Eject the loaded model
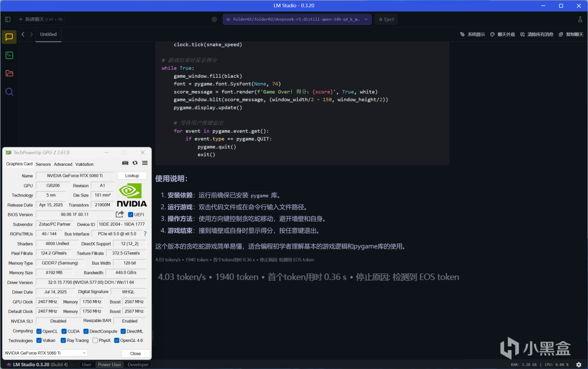588x369 pixels. tap(386, 19)
